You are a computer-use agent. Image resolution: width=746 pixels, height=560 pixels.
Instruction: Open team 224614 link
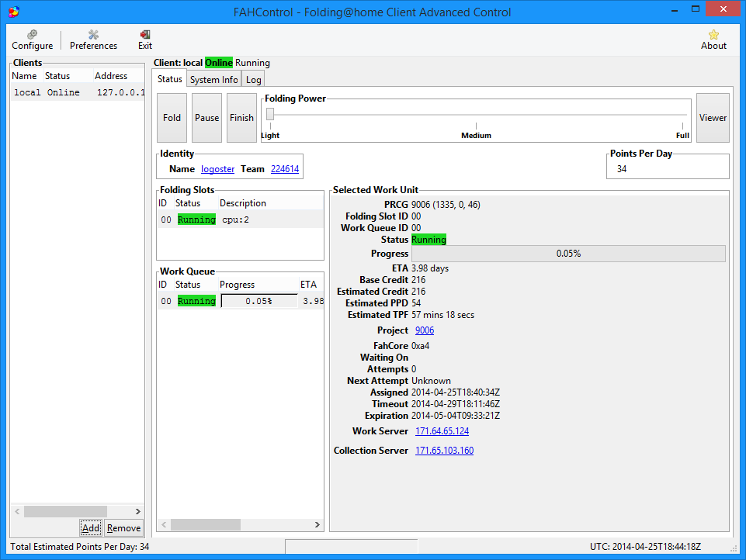[x=285, y=169]
